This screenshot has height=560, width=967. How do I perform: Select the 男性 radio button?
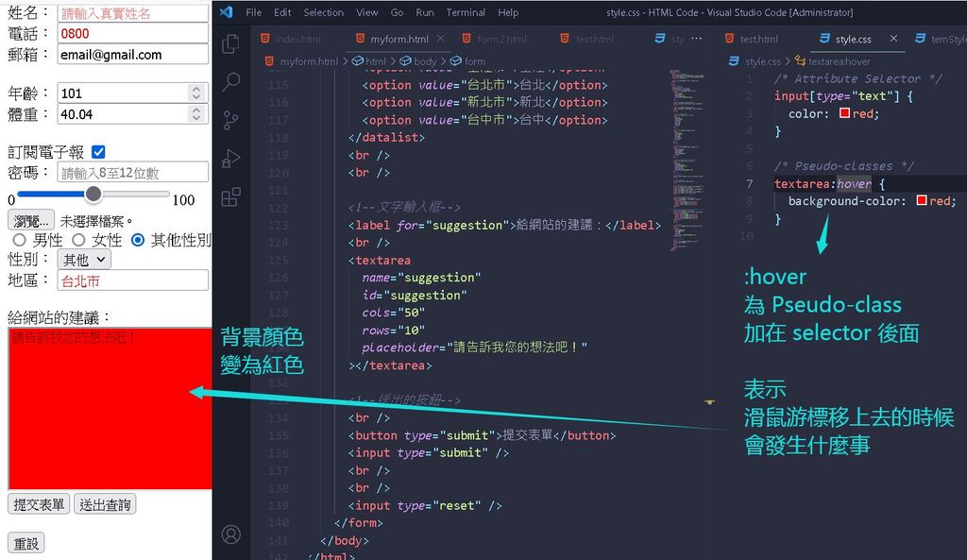(20, 240)
